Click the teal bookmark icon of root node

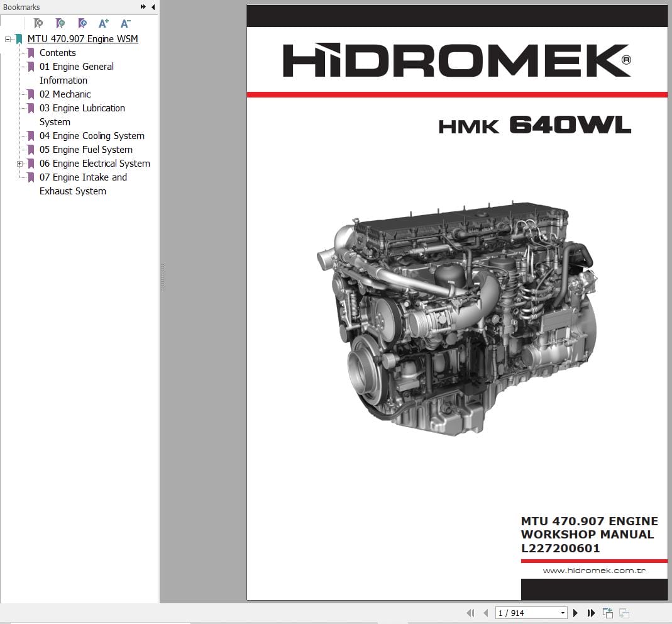[x=19, y=39]
